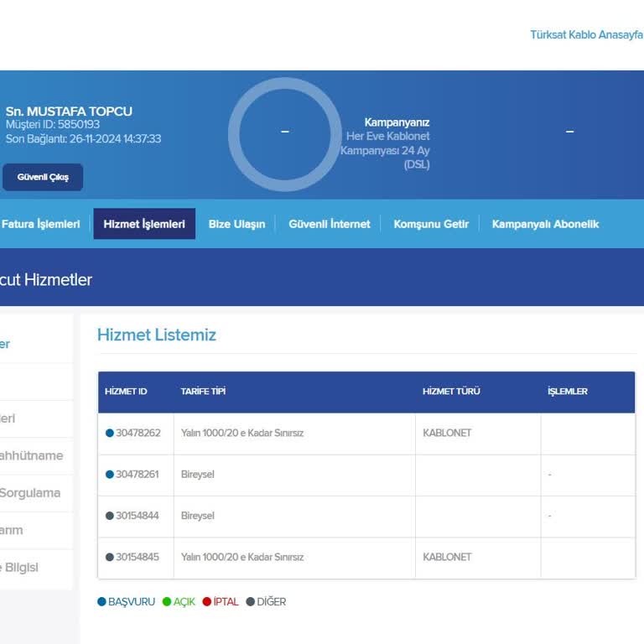Select service ID 30154845
644x644 pixels.
(x=138, y=557)
